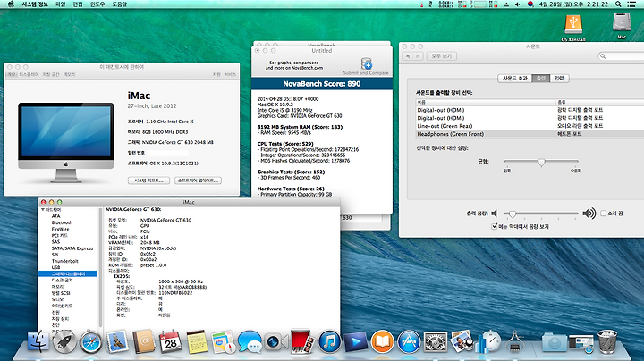The image size is (644, 361).
Task: Open iBooks orange book icon
Action: point(383,342)
